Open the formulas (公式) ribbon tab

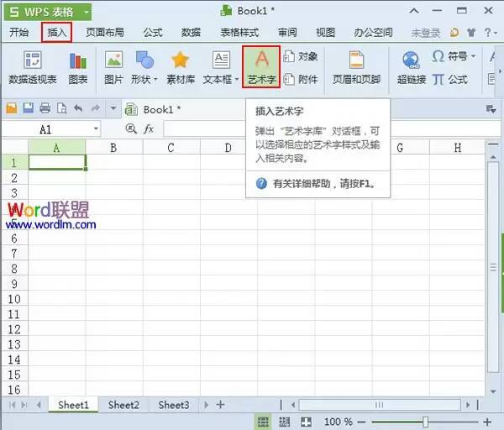pos(153,33)
